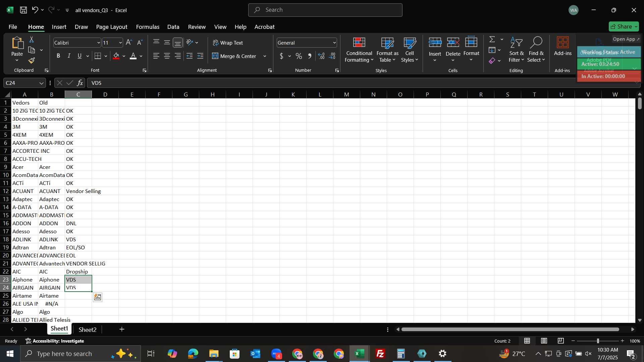Image resolution: width=644 pixels, height=362 pixels.
Task: Toggle Wrap Text
Action: [228, 43]
